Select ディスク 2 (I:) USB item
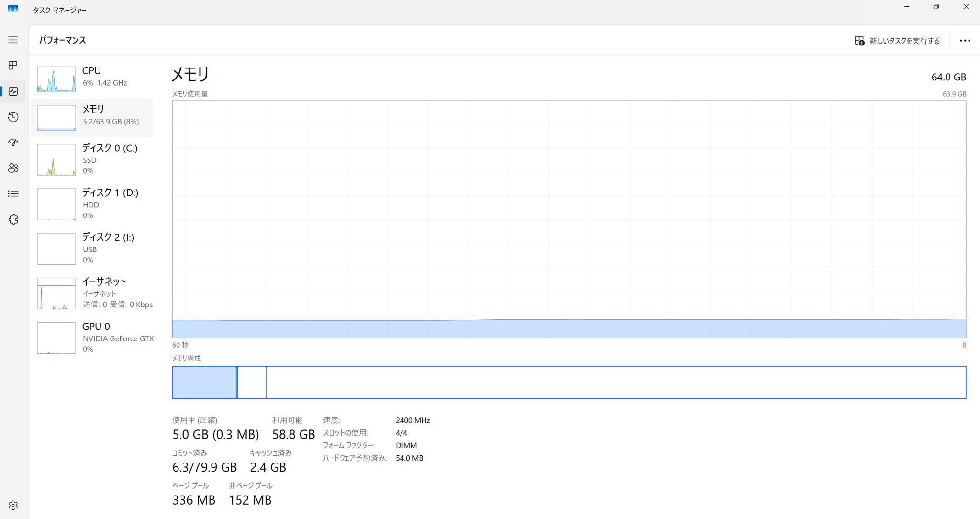The height and width of the screenshot is (519, 980). click(x=92, y=248)
